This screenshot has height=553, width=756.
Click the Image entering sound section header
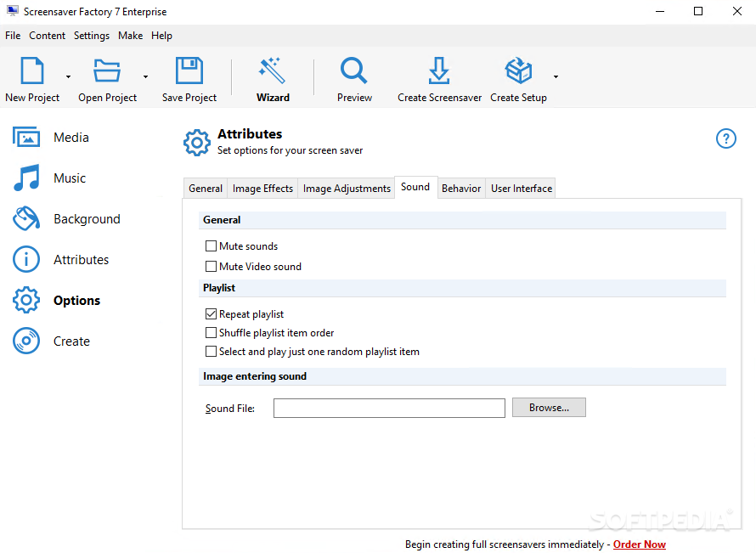click(462, 376)
